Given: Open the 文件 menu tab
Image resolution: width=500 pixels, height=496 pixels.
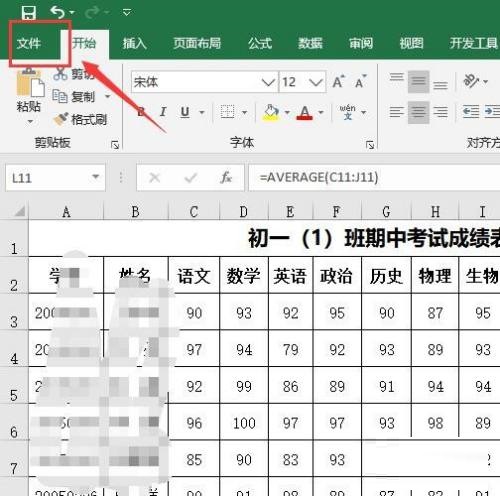Looking at the screenshot, I should 29,43.
